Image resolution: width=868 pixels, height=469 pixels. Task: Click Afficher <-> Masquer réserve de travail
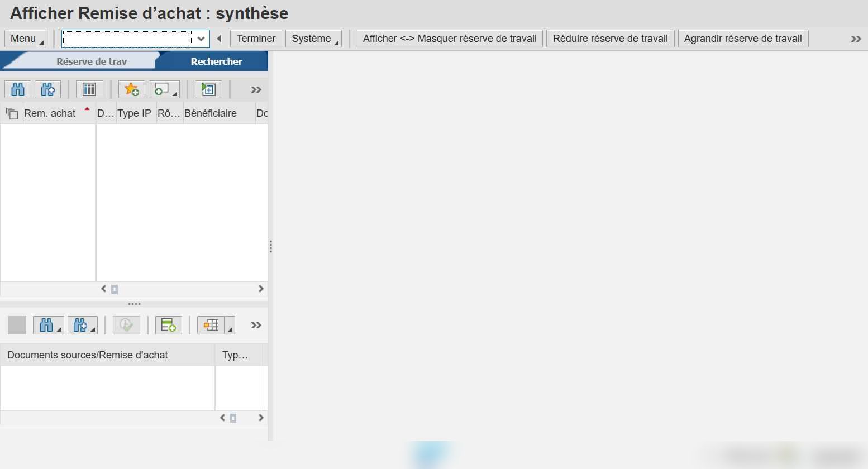[x=450, y=39]
